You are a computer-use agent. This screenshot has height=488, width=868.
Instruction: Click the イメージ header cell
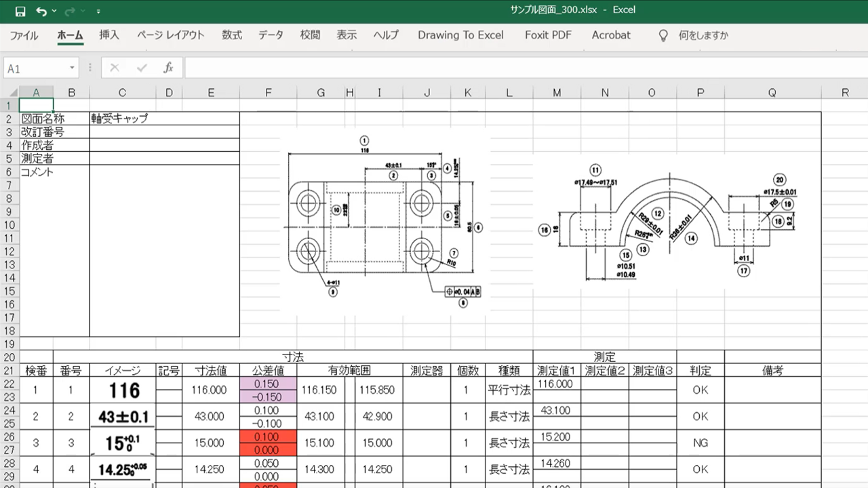click(x=123, y=370)
